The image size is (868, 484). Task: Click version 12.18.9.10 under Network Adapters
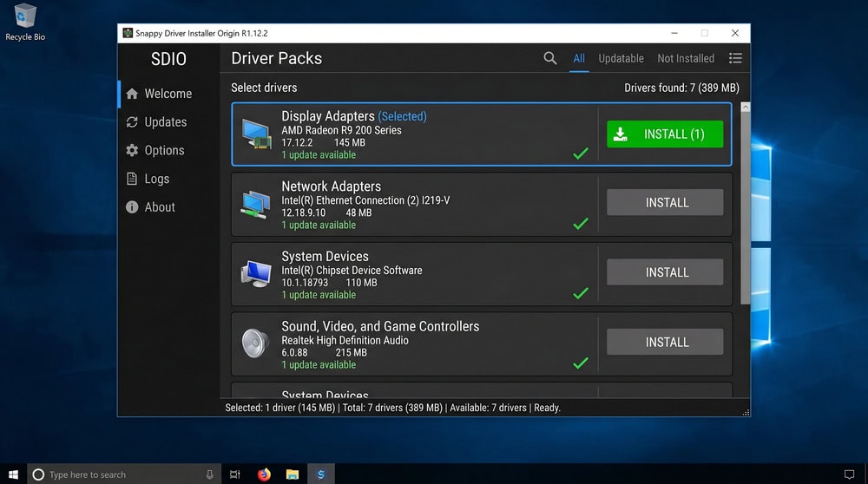(x=303, y=213)
